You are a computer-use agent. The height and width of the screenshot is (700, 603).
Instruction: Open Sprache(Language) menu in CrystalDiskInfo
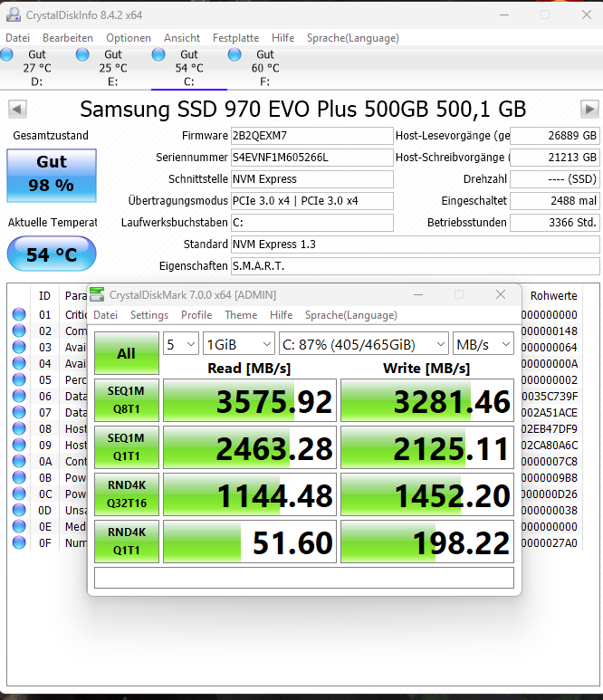tap(352, 38)
